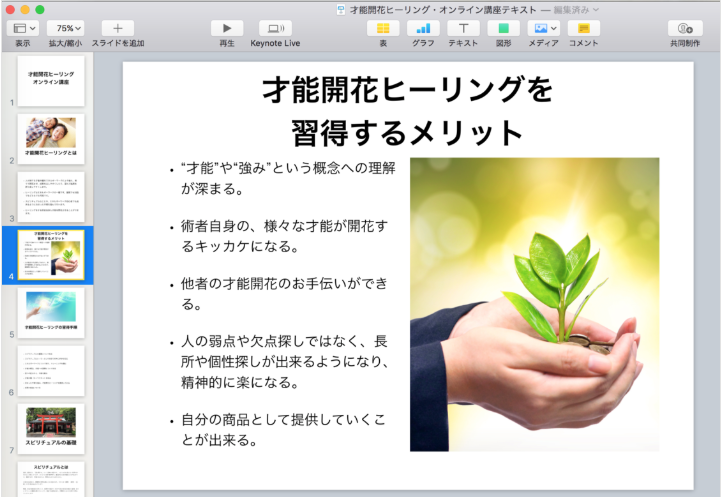Click the Collaborate (共同制作) icon
The height and width of the screenshot is (497, 721).
pyautogui.click(x=685, y=29)
